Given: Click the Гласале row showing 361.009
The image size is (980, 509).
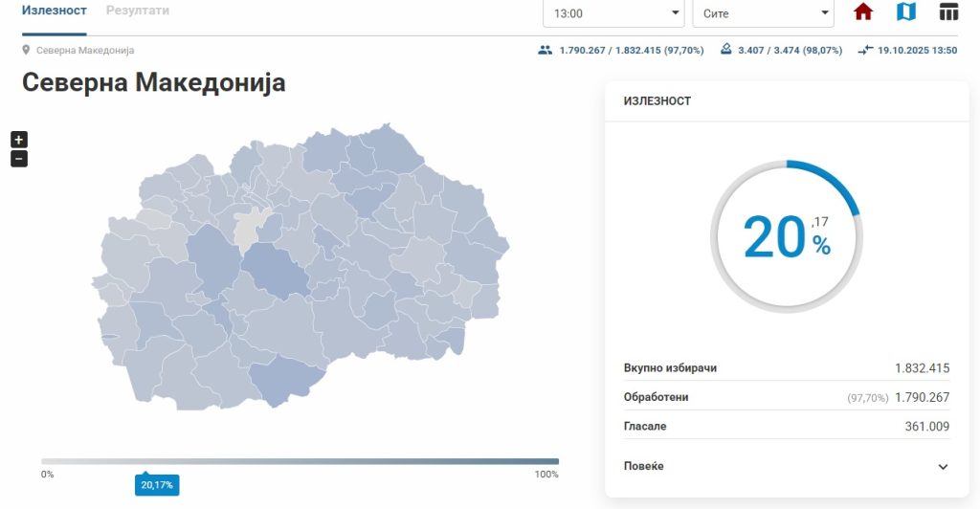Looking at the screenshot, I should click(786, 426).
